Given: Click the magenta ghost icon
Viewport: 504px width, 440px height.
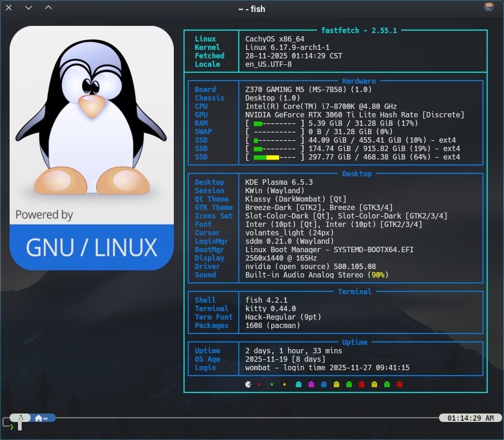Looking at the screenshot, I should (311, 383).
